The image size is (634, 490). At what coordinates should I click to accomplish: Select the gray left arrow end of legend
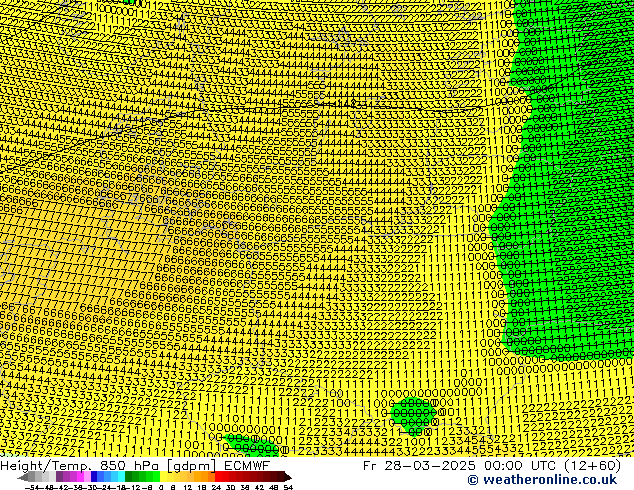click(23, 478)
